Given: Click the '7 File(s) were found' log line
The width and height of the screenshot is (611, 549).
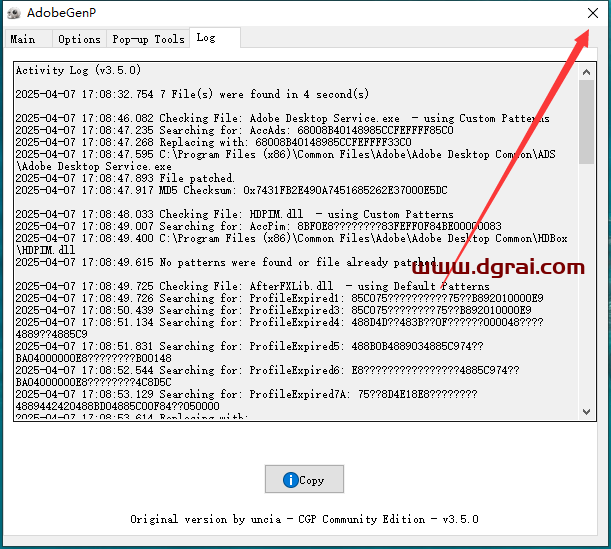Looking at the screenshot, I should tap(192, 94).
